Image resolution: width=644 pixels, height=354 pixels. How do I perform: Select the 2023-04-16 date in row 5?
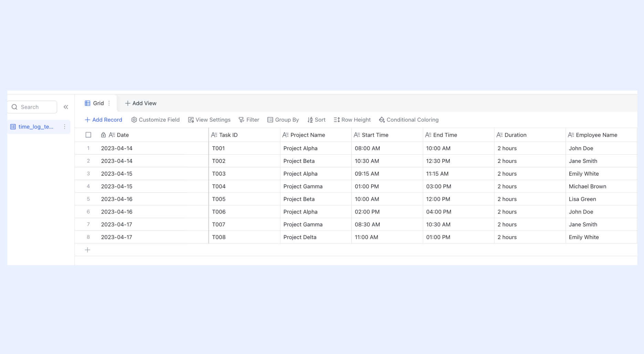(153, 199)
